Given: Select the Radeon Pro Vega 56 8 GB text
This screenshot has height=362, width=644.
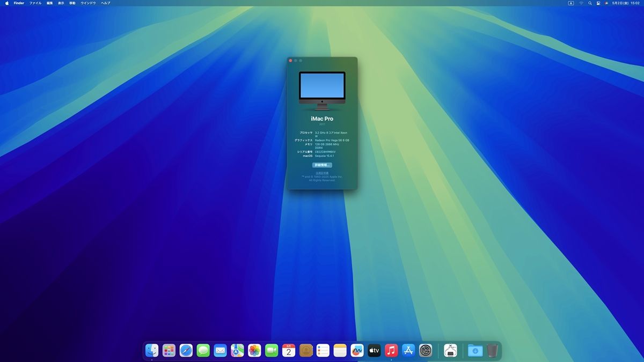Looking at the screenshot, I should click(332, 140).
